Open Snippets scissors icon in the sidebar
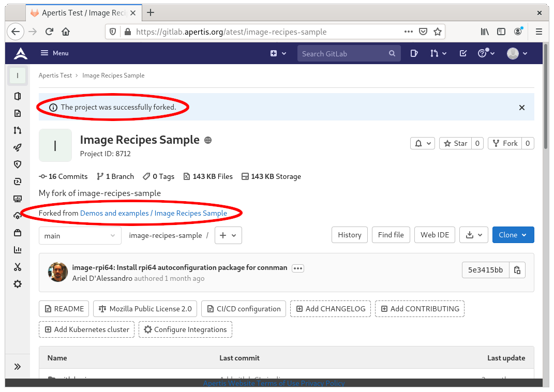 17,267
